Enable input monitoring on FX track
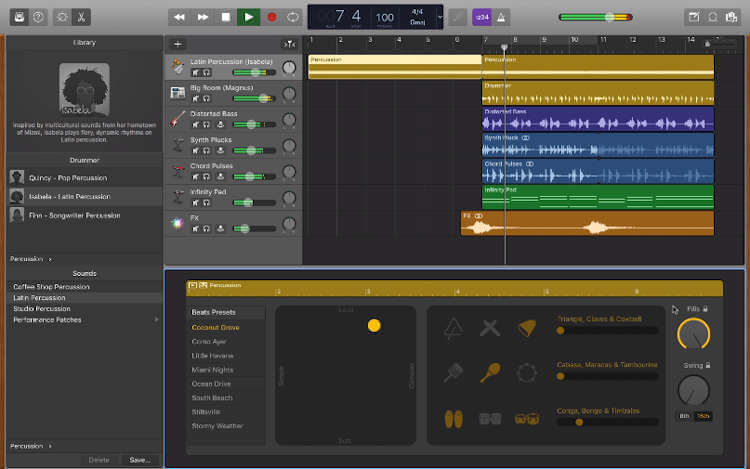 [x=220, y=229]
